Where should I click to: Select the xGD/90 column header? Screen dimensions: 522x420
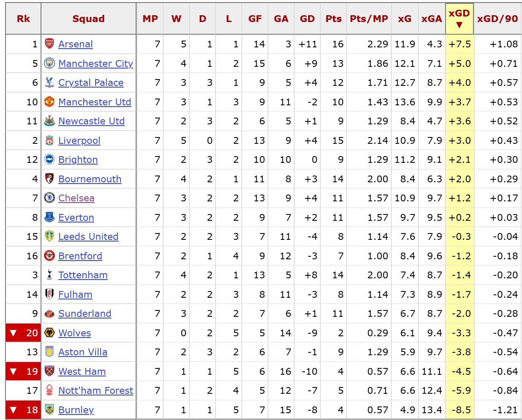[497, 18]
